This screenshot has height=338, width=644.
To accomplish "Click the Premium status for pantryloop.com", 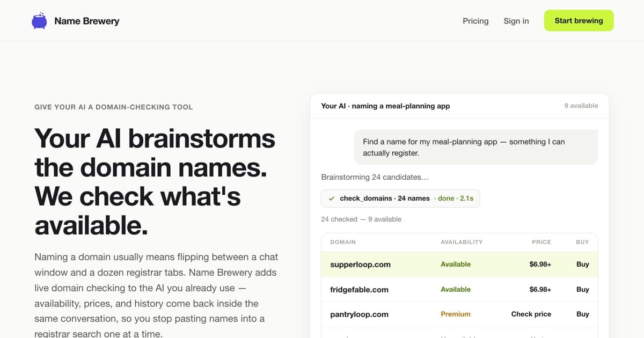I will point(455,314).
